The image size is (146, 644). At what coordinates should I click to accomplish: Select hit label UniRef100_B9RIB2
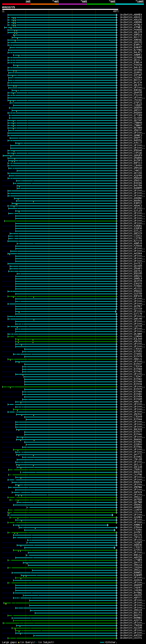coord(131,90)
